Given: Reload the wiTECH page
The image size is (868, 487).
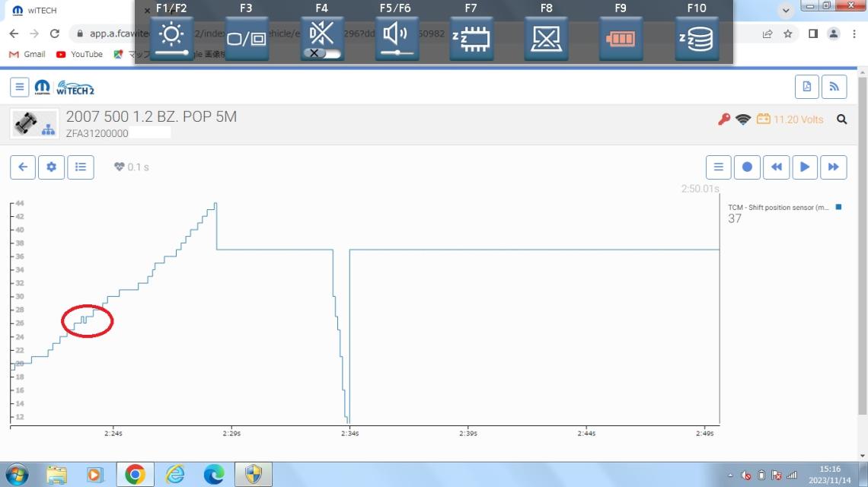Looking at the screenshot, I should click(x=54, y=33).
